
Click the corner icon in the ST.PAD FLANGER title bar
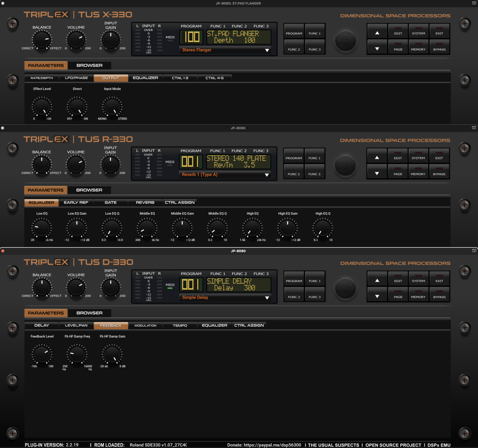474,3
